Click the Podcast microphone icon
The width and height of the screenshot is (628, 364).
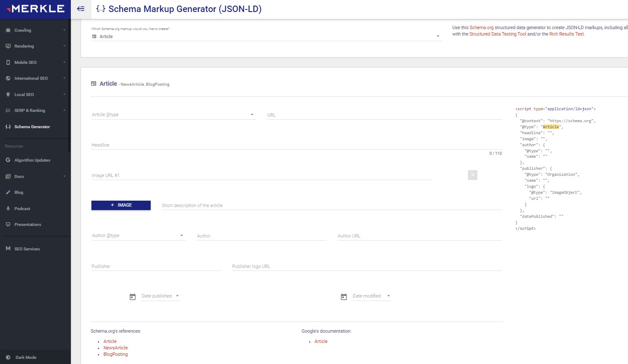tap(7, 208)
